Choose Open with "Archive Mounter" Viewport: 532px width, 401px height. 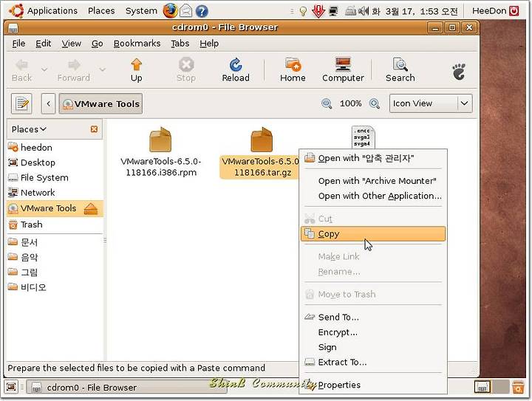tap(373, 181)
